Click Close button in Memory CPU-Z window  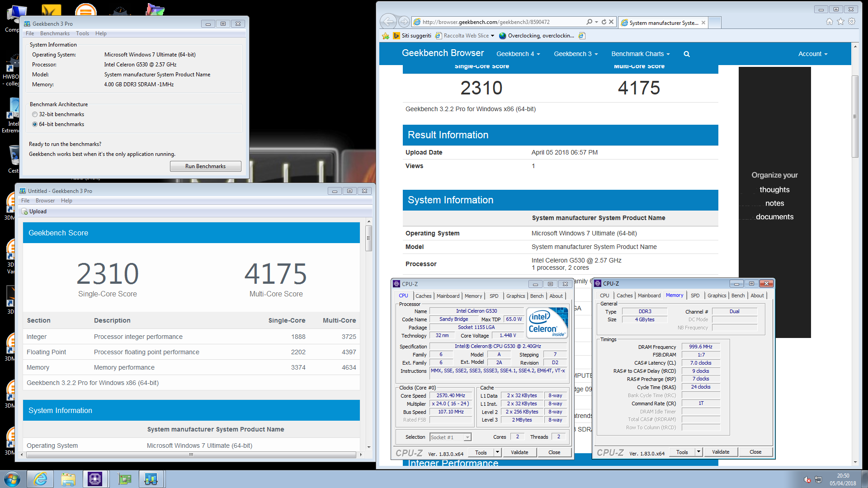pos(755,452)
